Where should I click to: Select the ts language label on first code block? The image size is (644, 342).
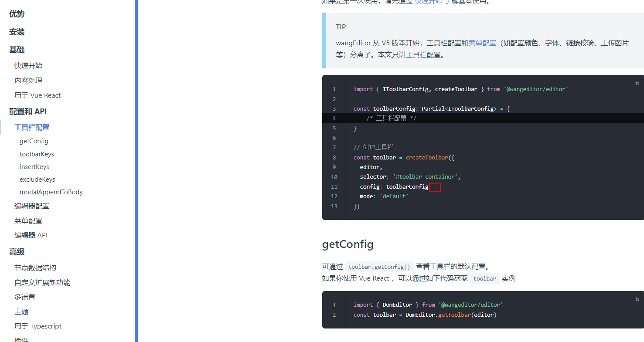(x=637, y=83)
